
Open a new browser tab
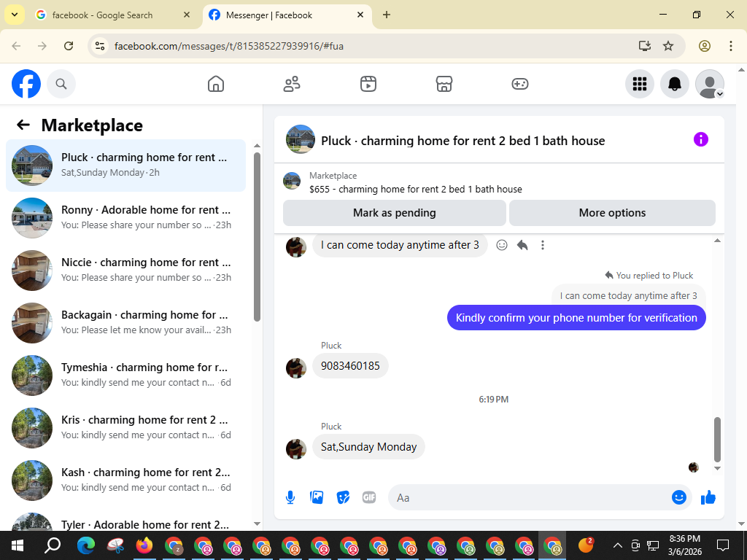pos(387,15)
